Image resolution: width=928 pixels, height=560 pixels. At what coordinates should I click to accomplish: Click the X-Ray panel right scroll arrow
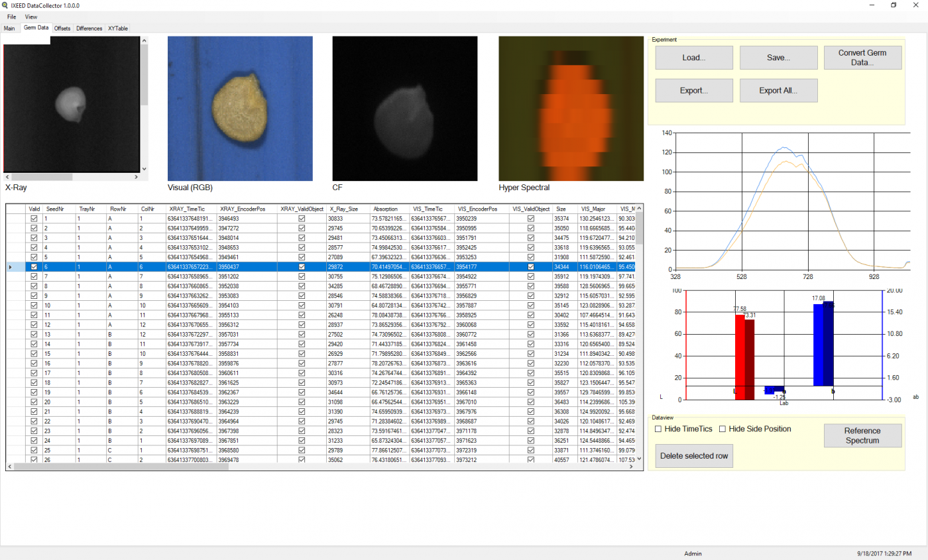tap(137, 177)
